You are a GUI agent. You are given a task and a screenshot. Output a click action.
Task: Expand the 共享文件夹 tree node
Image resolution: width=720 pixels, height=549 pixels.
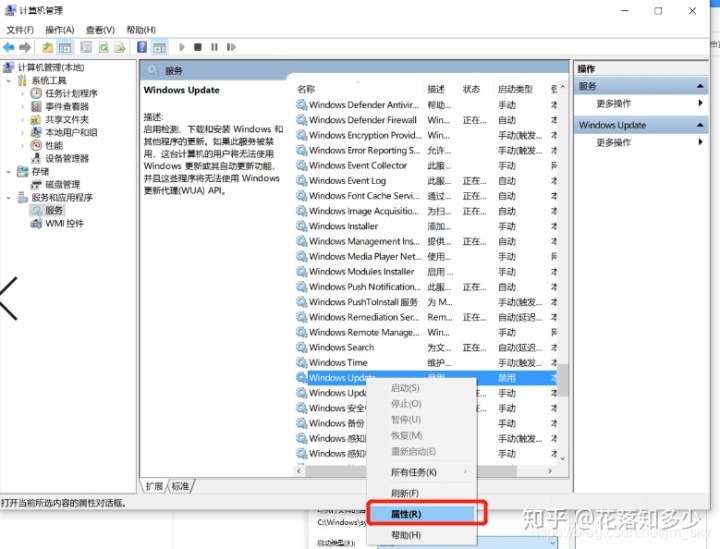(x=22, y=119)
